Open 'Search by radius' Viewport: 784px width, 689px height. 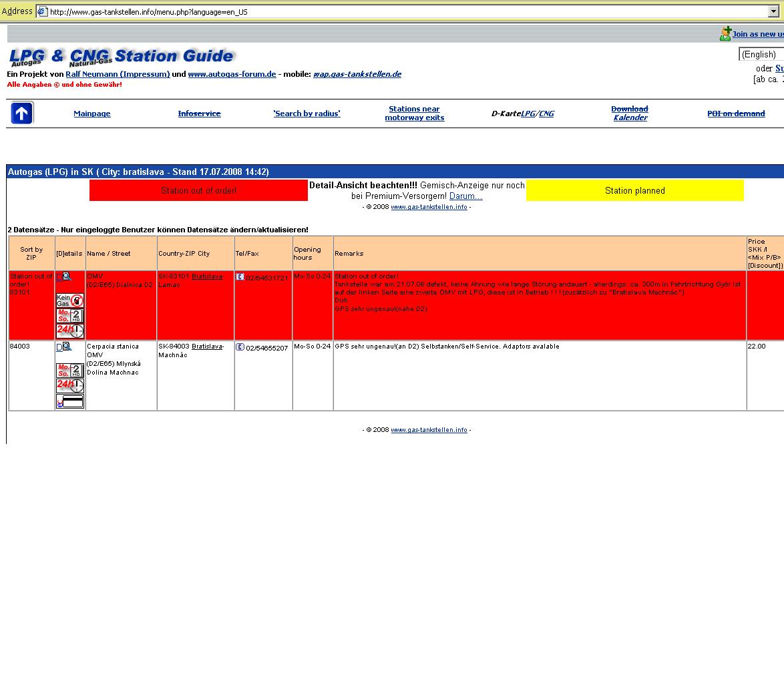307,113
